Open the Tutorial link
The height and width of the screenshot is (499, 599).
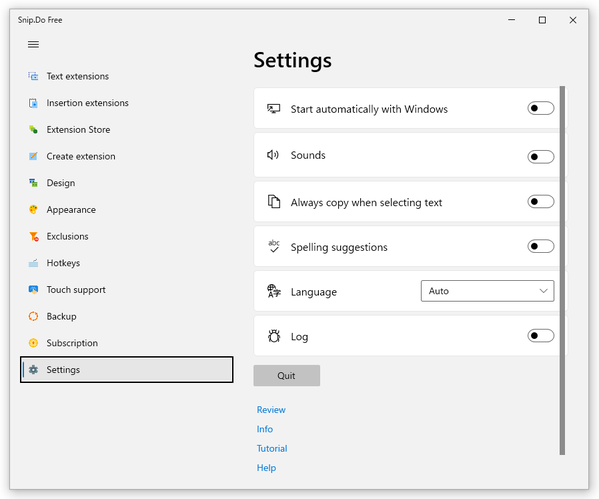pyautogui.click(x=272, y=449)
